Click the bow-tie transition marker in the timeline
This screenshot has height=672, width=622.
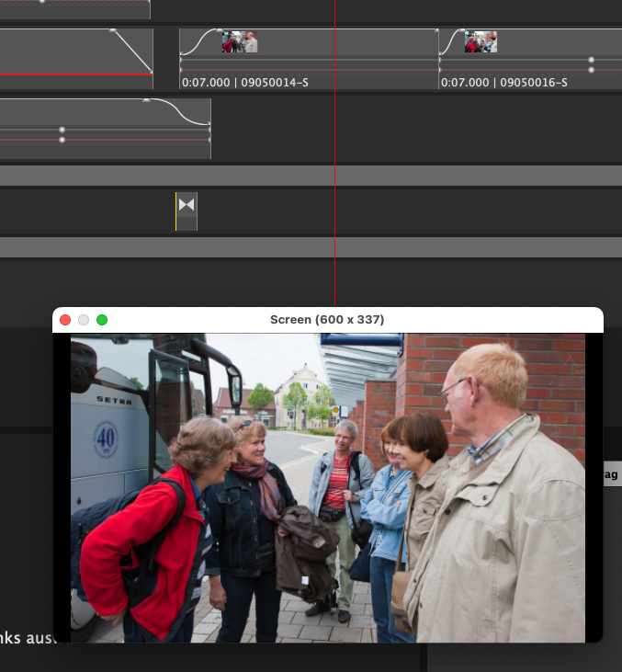coord(187,205)
